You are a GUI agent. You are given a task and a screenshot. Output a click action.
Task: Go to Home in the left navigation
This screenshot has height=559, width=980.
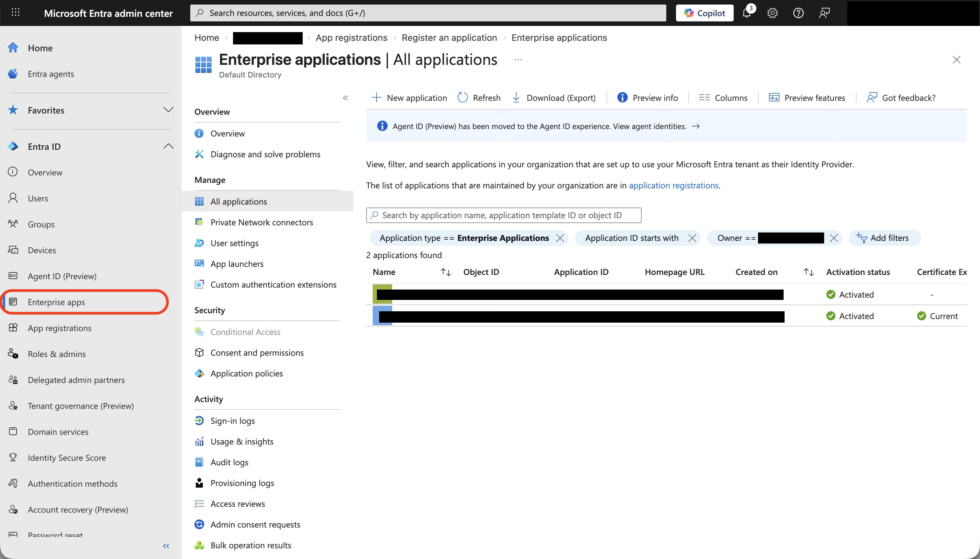(x=40, y=48)
